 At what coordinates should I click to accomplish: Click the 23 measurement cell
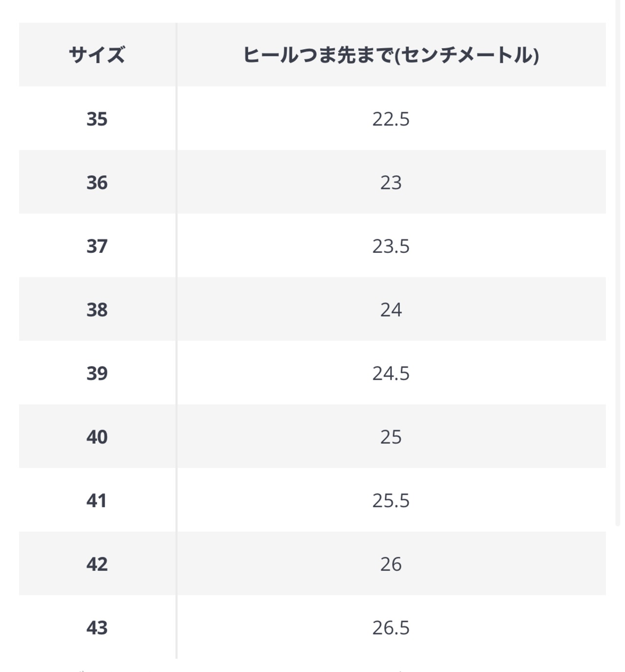click(391, 182)
